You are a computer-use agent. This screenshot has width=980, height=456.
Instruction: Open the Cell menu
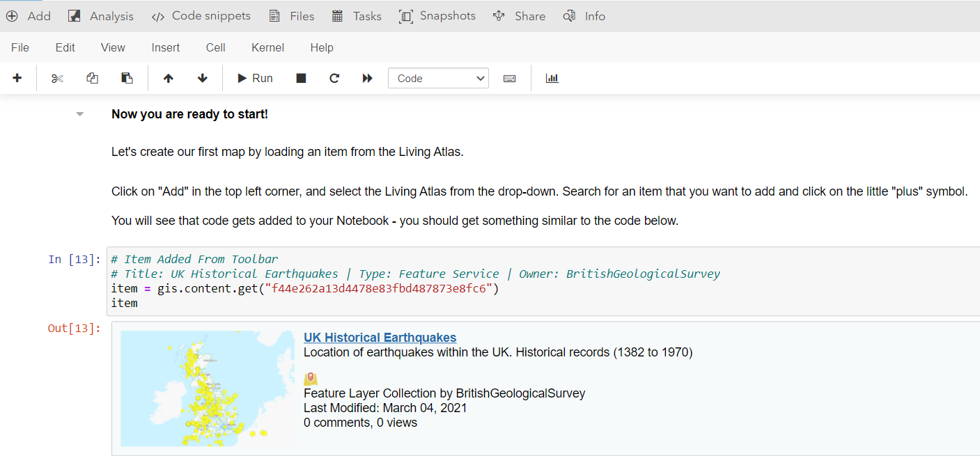tap(216, 48)
